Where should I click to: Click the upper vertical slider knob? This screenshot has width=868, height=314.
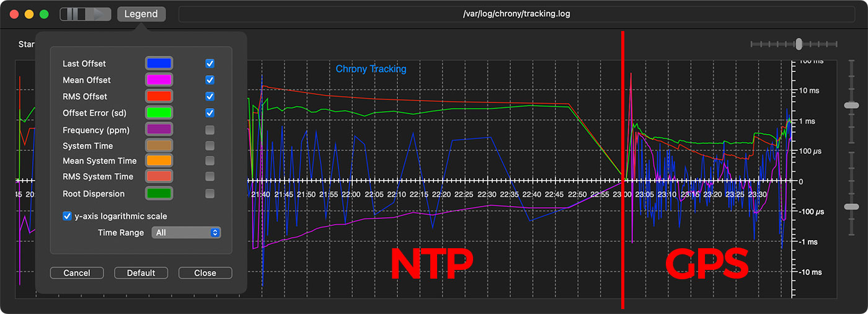pyautogui.click(x=852, y=105)
